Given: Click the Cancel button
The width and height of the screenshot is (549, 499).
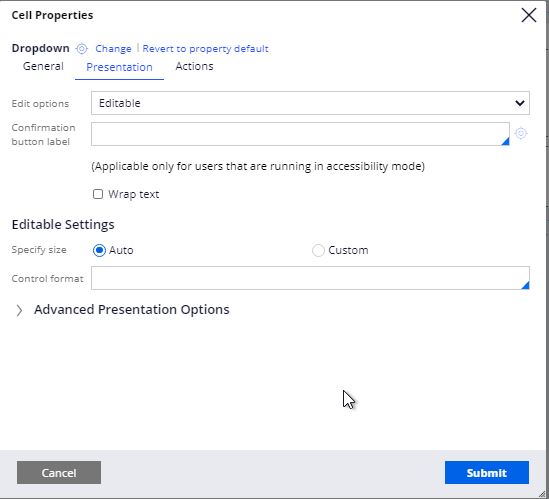Looking at the screenshot, I should click(59, 473).
